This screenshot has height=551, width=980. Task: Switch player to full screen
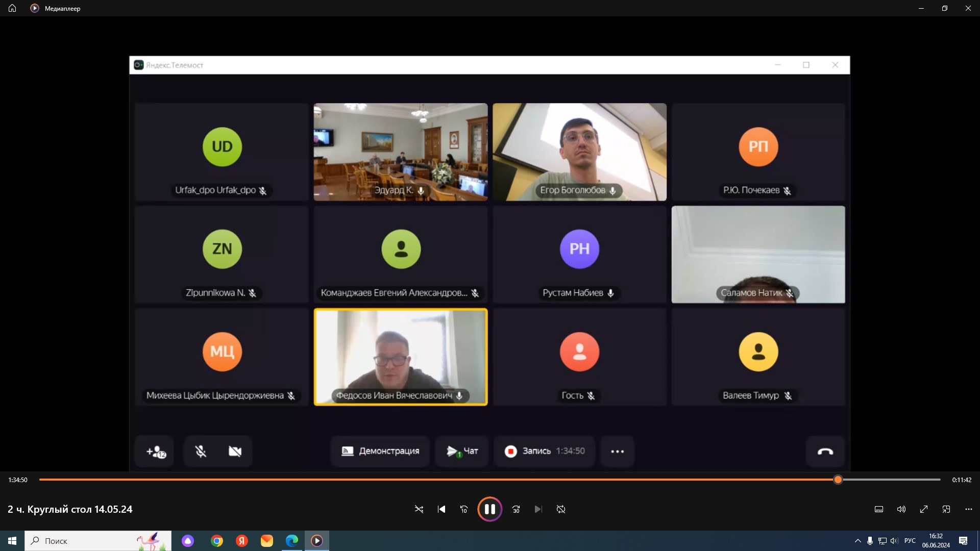(924, 509)
